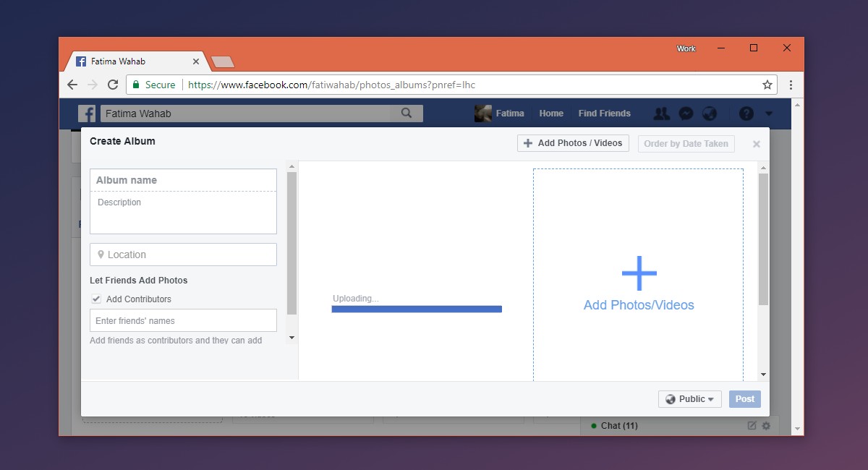Open notifications globe icon
Image resolution: width=868 pixels, height=470 pixels.
(x=710, y=114)
